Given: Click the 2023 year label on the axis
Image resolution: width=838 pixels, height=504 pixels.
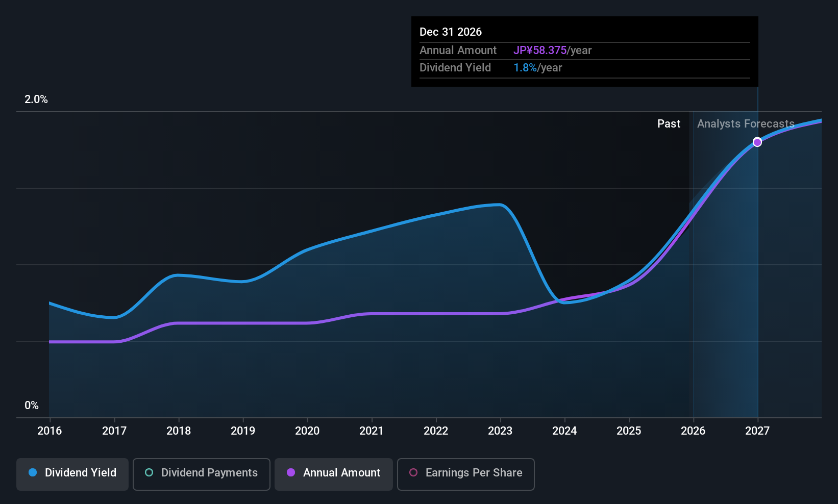Looking at the screenshot, I should pos(500,431).
